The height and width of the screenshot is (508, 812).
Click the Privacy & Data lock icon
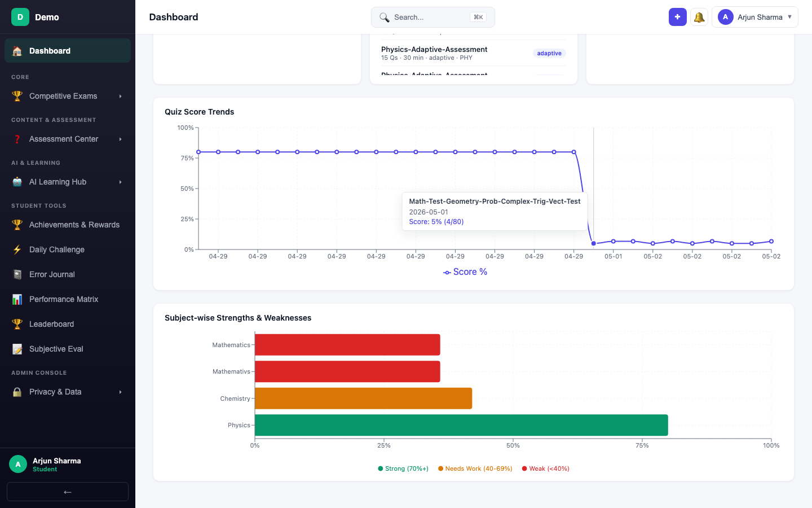click(x=17, y=392)
